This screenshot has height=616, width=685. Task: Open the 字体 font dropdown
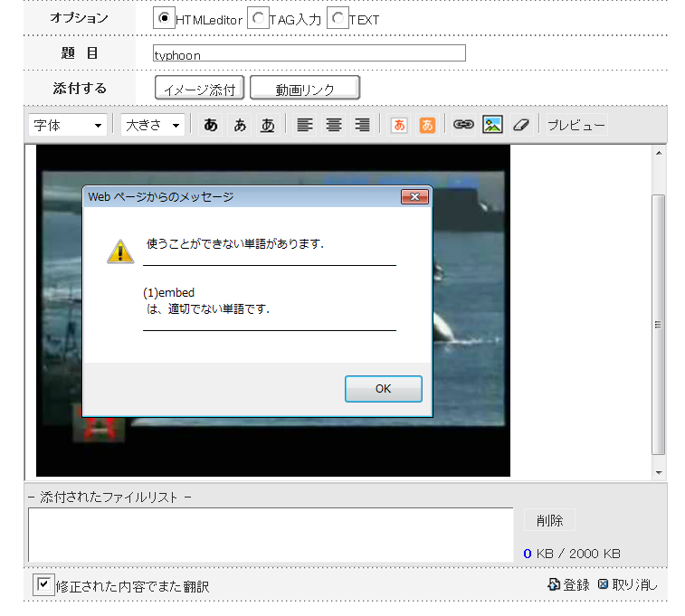coord(68,126)
